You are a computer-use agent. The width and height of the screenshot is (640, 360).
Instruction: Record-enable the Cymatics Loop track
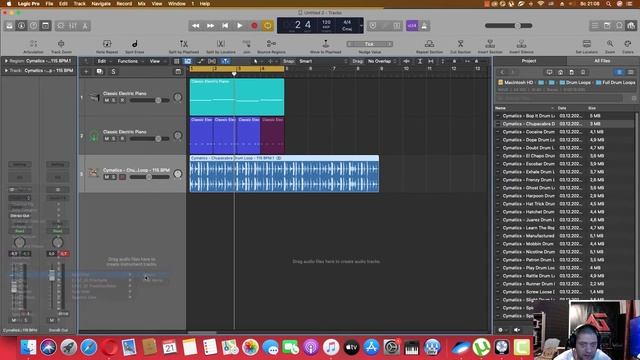[x=122, y=177]
